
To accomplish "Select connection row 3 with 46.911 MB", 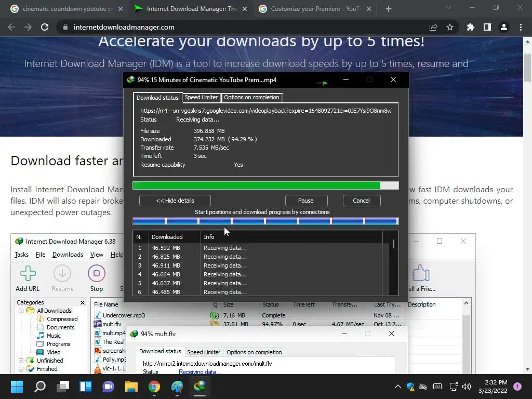I will [x=258, y=265].
